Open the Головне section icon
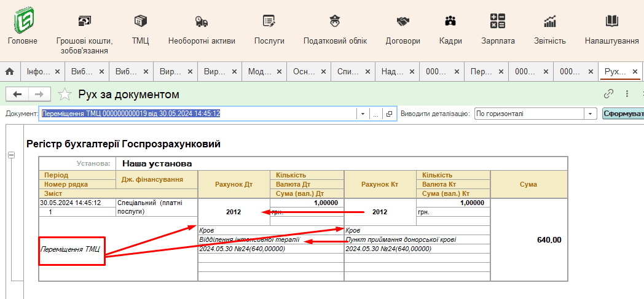 23,21
